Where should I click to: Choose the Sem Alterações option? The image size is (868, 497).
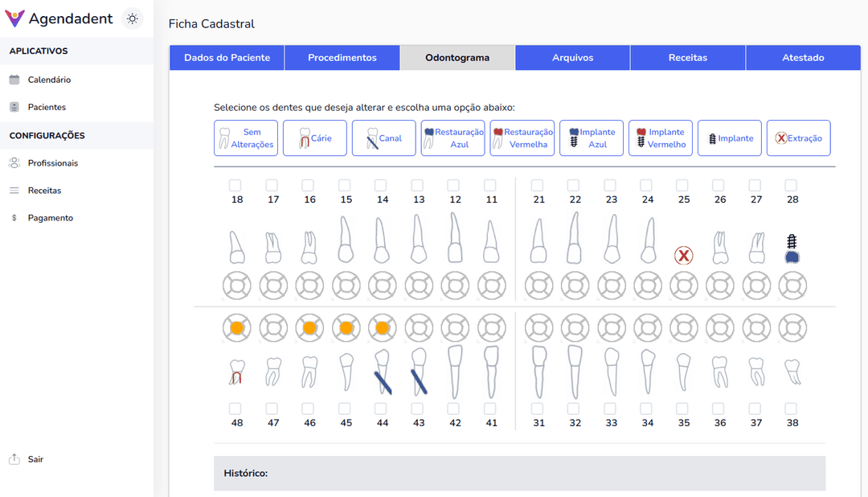[245, 138]
